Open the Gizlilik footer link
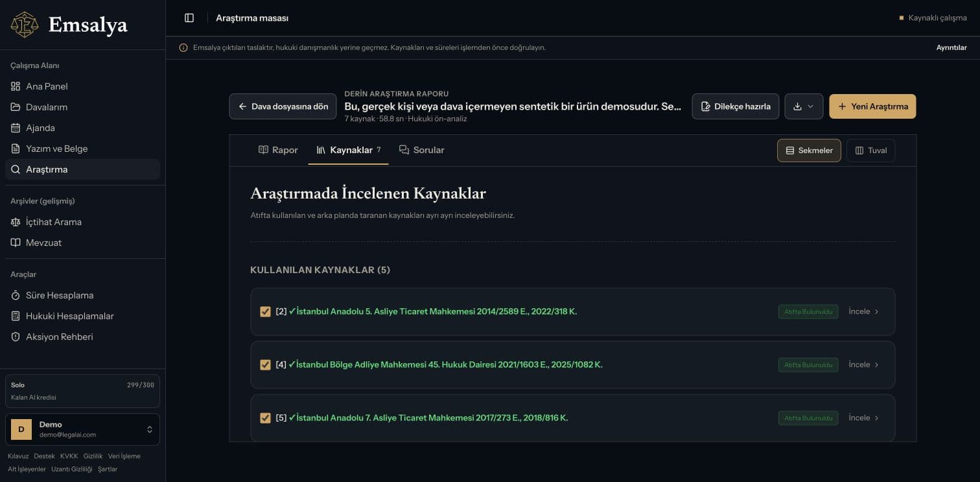Image resolution: width=980 pixels, height=482 pixels. click(93, 456)
